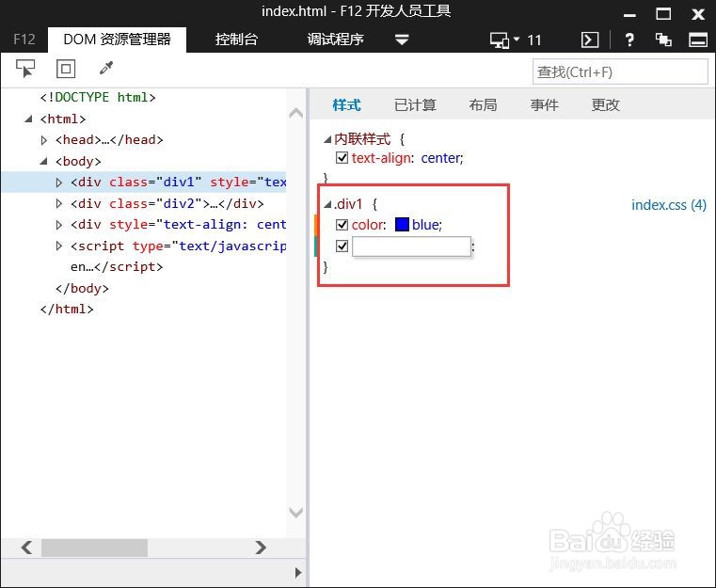The width and height of the screenshot is (716, 588).
Task: Click the unpin developer tools icon
Action: (x=663, y=40)
